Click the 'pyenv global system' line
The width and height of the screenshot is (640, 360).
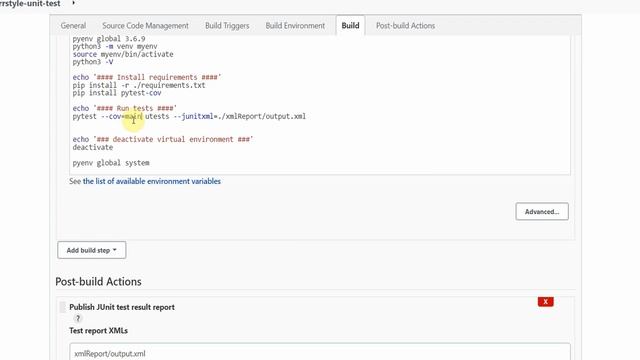point(111,163)
